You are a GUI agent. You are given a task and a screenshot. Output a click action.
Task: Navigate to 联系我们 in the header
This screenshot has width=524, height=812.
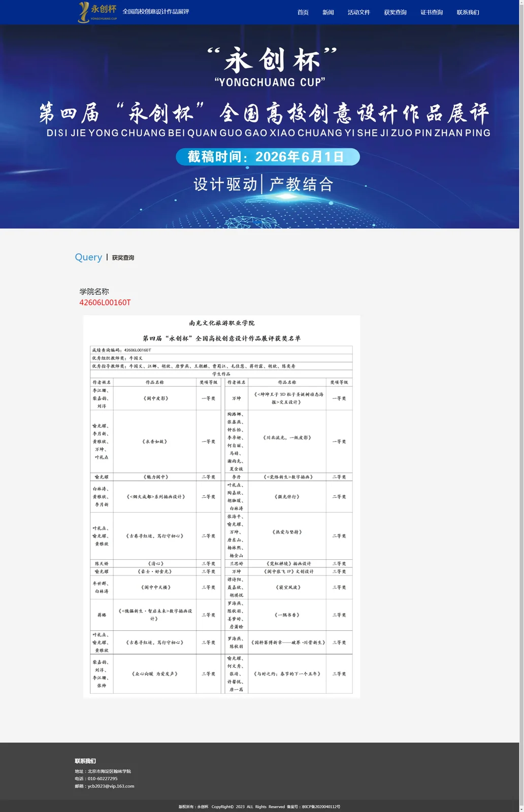[468, 12]
